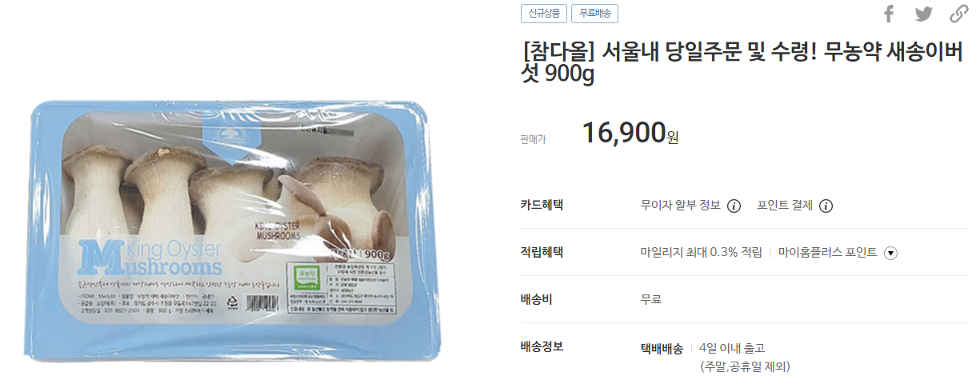Copy product link chain icon
The width and height of the screenshot is (980, 388).
coord(958,14)
